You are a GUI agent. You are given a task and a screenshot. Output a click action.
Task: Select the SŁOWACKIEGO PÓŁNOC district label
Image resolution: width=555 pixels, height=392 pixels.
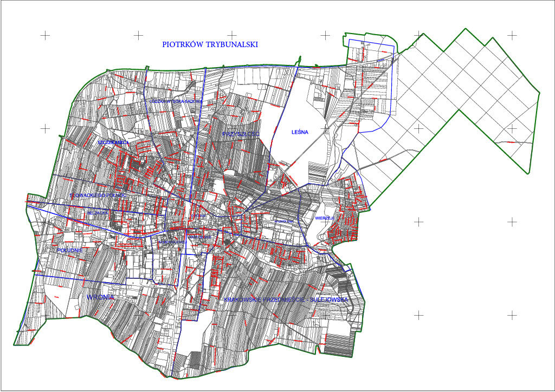(x=98, y=194)
